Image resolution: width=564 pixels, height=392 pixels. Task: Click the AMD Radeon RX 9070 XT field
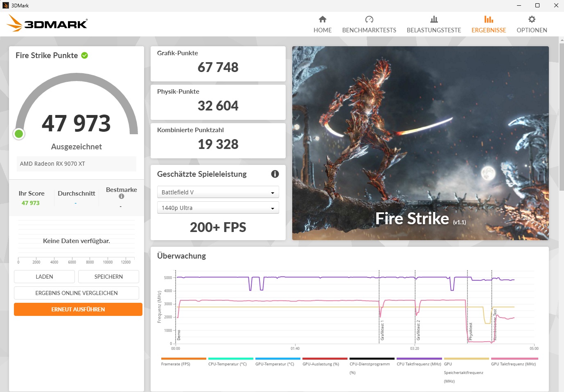coord(76,164)
